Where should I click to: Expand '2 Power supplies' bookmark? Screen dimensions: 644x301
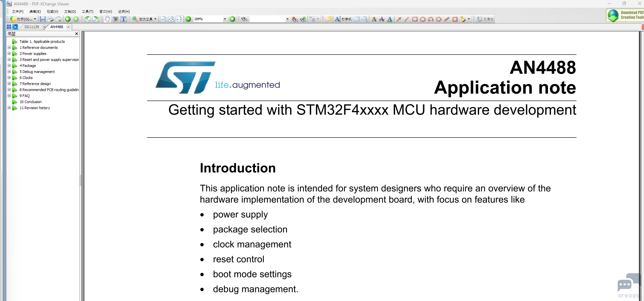pos(9,54)
